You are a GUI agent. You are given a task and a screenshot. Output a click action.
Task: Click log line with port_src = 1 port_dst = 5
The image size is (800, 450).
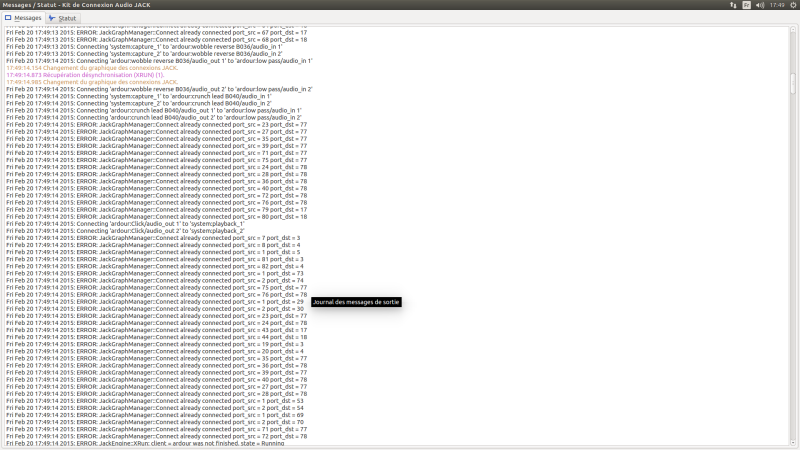click(153, 253)
